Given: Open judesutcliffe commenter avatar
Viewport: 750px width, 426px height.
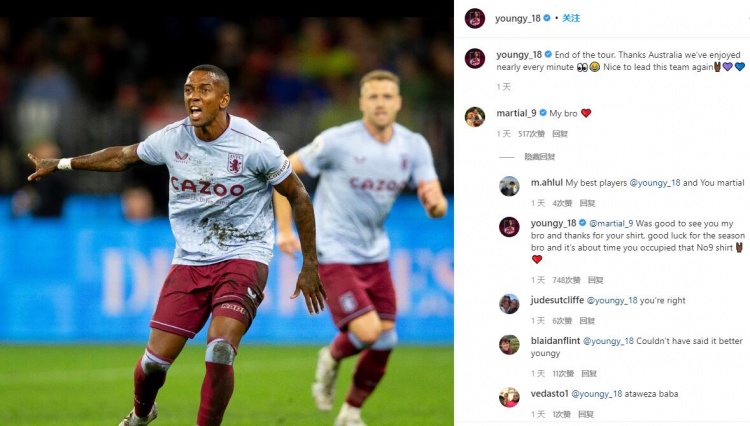Looking at the screenshot, I should tap(509, 304).
